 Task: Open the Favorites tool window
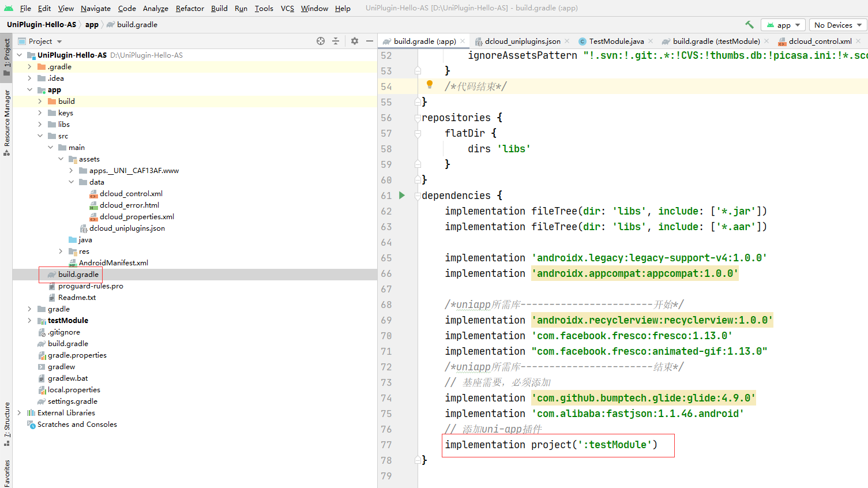click(x=6, y=473)
